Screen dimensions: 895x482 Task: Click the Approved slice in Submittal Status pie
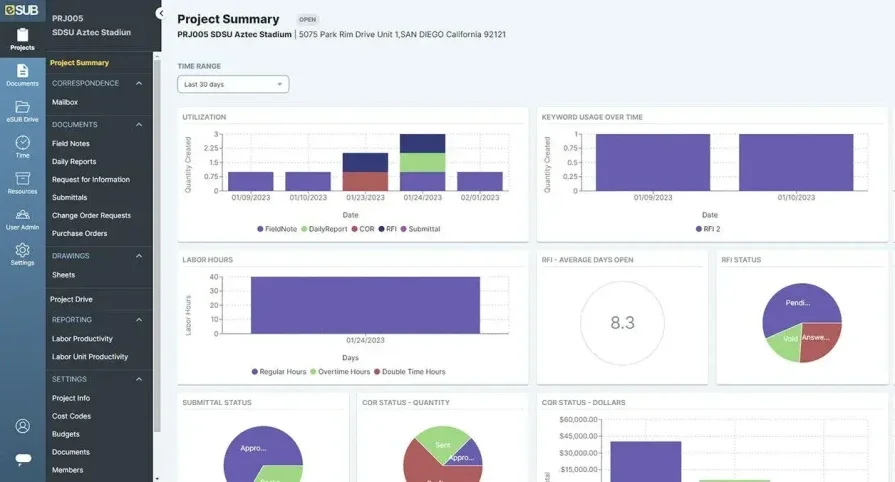tap(254, 451)
